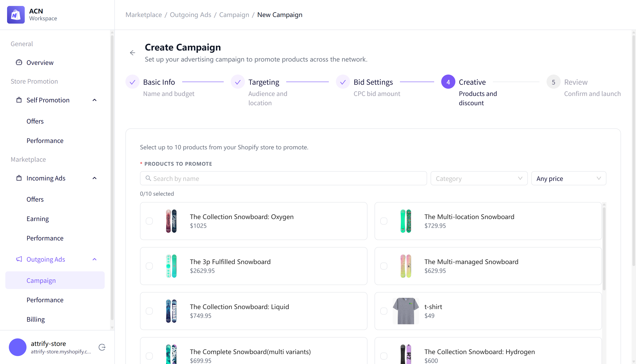Click the Multi-location Snowboard thumbnail
The image size is (636, 364).
click(406, 221)
